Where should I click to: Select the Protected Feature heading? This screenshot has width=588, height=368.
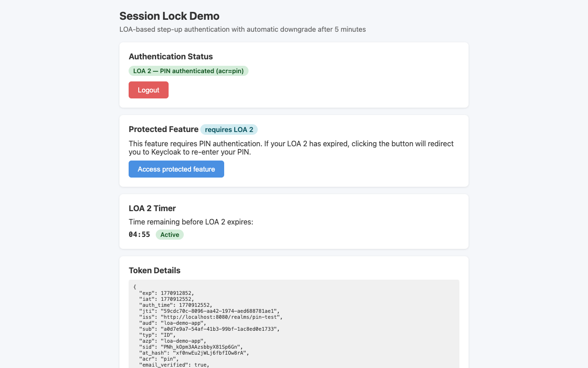click(x=164, y=129)
